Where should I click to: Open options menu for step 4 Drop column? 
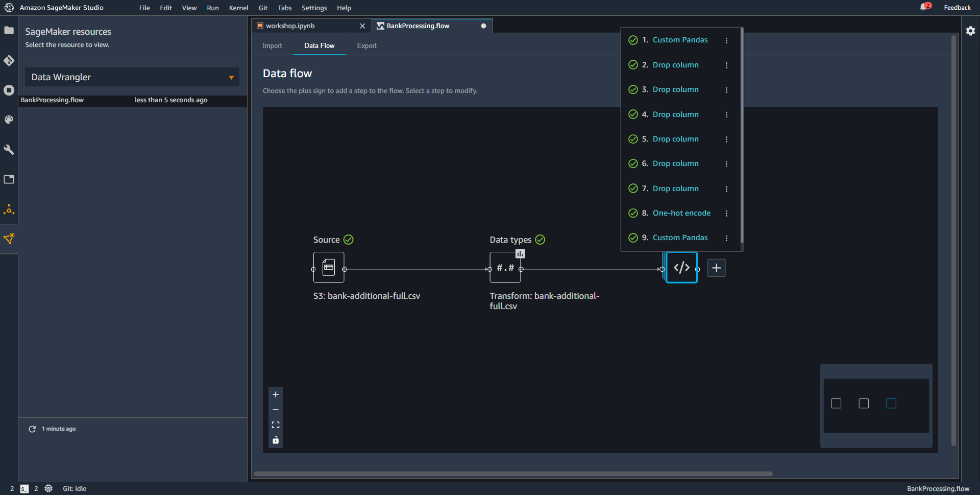pyautogui.click(x=726, y=115)
